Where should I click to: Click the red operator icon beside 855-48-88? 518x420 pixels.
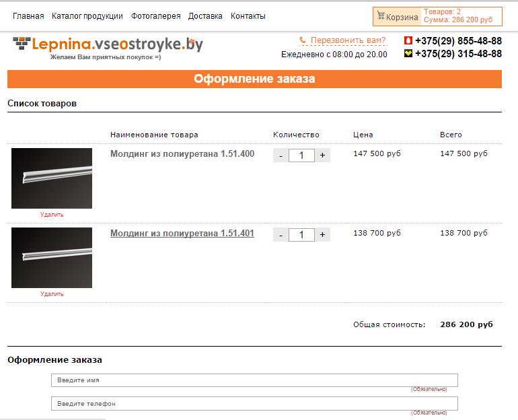tap(408, 40)
